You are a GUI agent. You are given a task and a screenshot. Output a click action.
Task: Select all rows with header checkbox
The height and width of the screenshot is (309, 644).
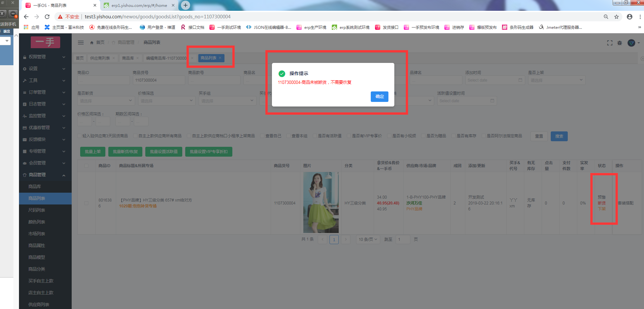pyautogui.click(x=86, y=166)
